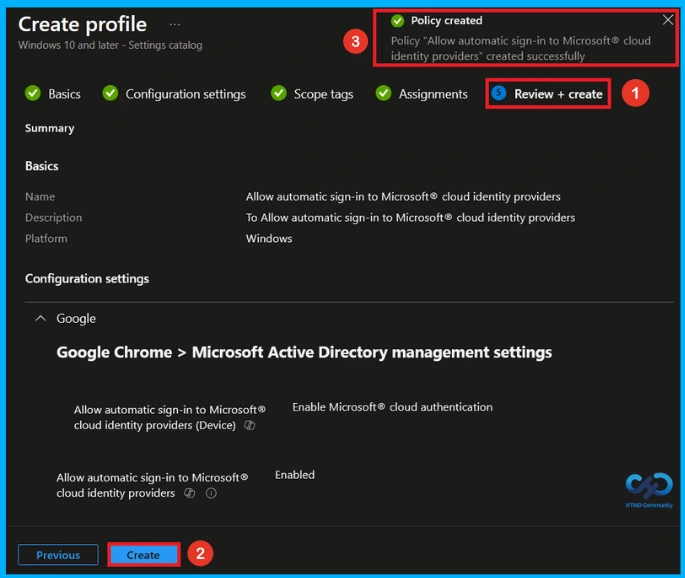The width and height of the screenshot is (685, 578).
Task: Click Enable Microsoft cloud authentication value
Action: click(392, 407)
